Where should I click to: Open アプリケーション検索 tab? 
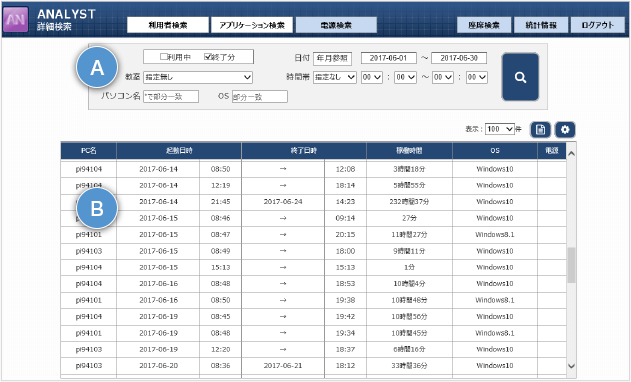(x=252, y=25)
